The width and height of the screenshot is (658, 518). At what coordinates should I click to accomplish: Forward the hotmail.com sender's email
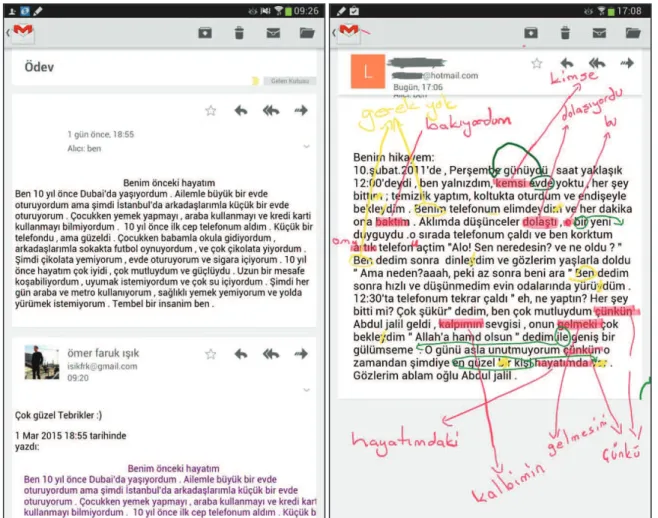click(x=627, y=63)
